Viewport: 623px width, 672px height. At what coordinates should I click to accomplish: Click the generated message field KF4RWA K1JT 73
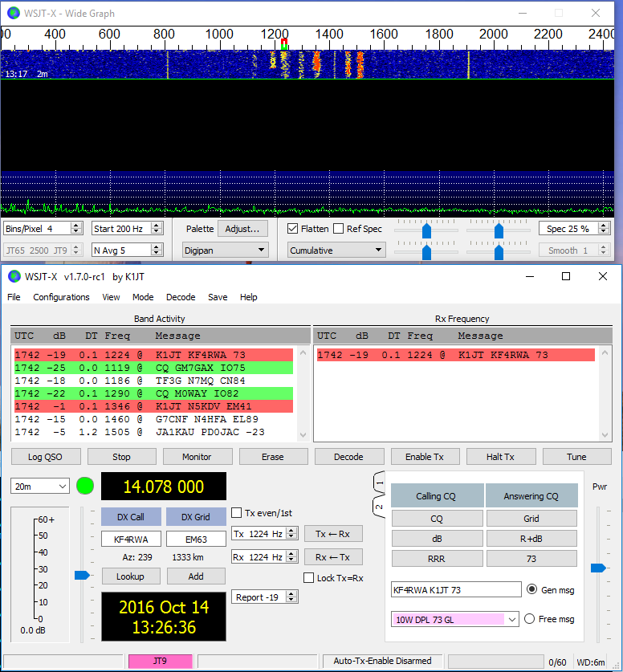[x=456, y=590]
